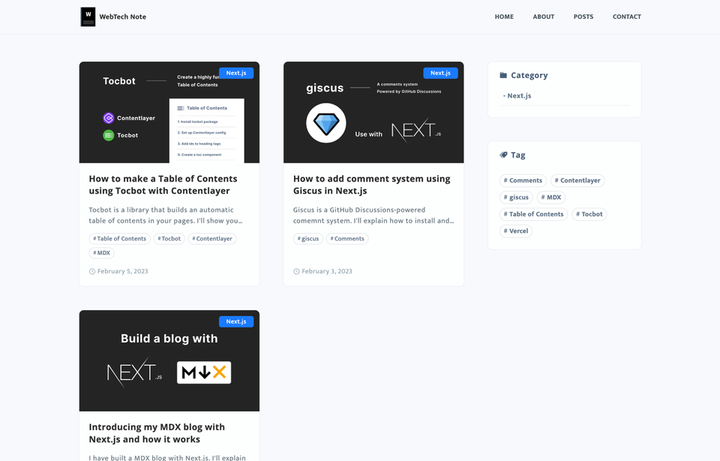
Task: Select #Table of Contents tag on Tocbot card
Action: (119, 239)
